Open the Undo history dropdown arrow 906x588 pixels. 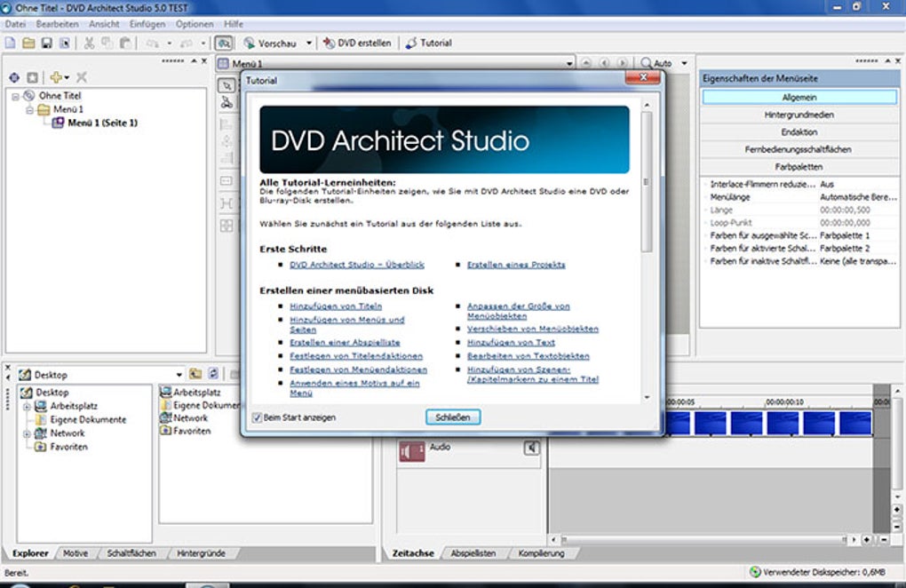[169, 44]
